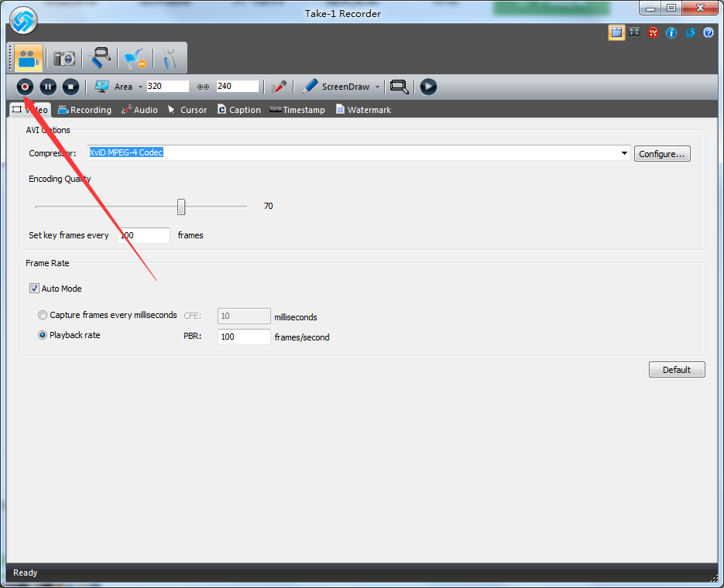724x588 pixels.
Task: Click the Encoding Quality slider thumb
Action: pos(181,207)
